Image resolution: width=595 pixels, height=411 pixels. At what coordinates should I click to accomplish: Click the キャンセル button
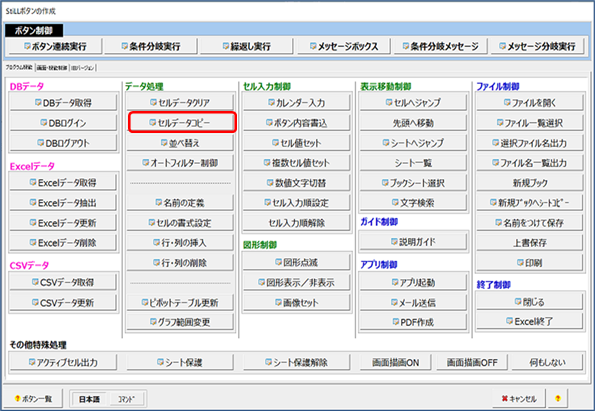tap(519, 398)
